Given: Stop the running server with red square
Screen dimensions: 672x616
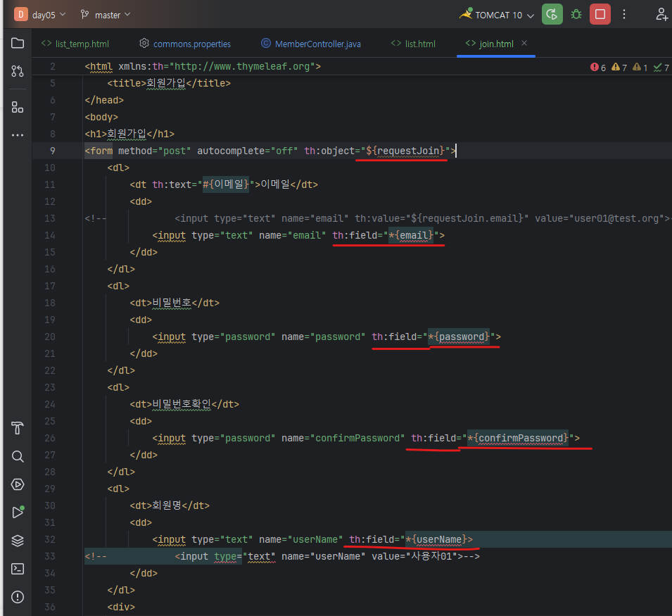Looking at the screenshot, I should pos(600,15).
